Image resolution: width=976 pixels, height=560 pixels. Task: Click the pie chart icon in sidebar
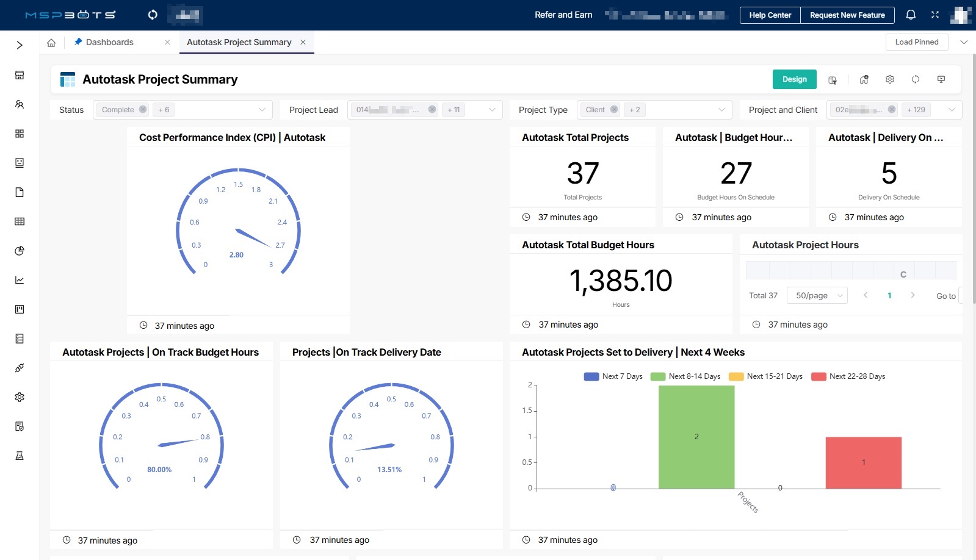click(x=20, y=251)
